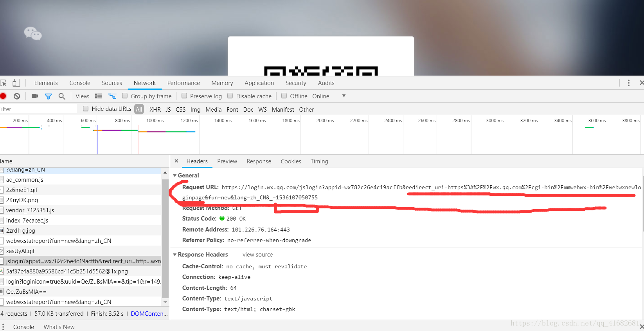
Task: Filter requests by Img
Action: [x=196, y=110]
